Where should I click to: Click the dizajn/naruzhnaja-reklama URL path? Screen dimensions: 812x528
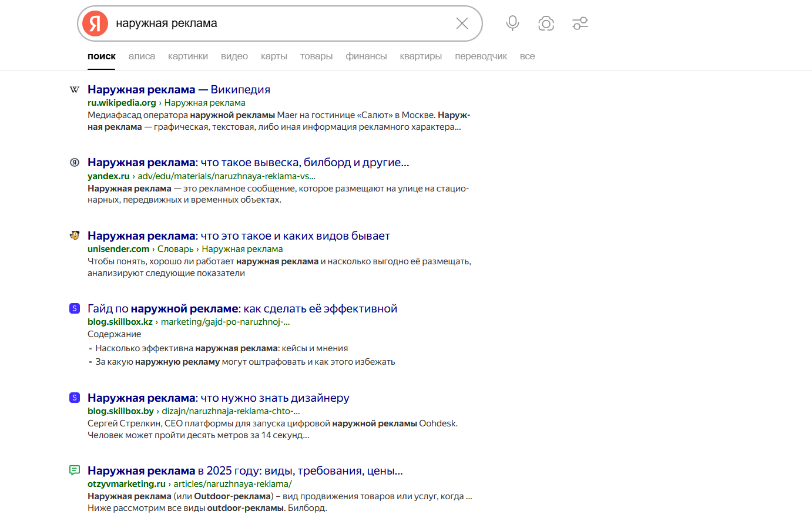pos(231,411)
